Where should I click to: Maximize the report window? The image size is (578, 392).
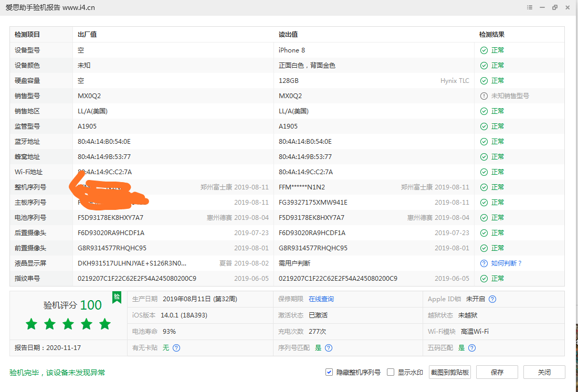point(555,8)
